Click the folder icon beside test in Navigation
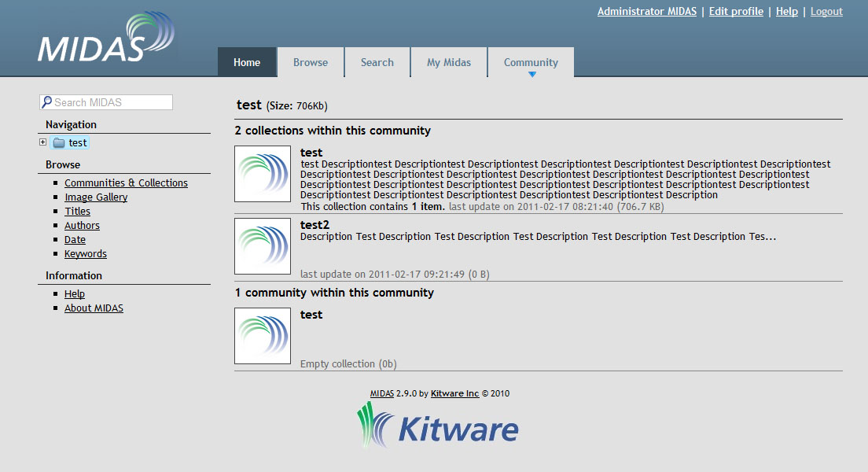This screenshot has height=472, width=868. (59, 143)
